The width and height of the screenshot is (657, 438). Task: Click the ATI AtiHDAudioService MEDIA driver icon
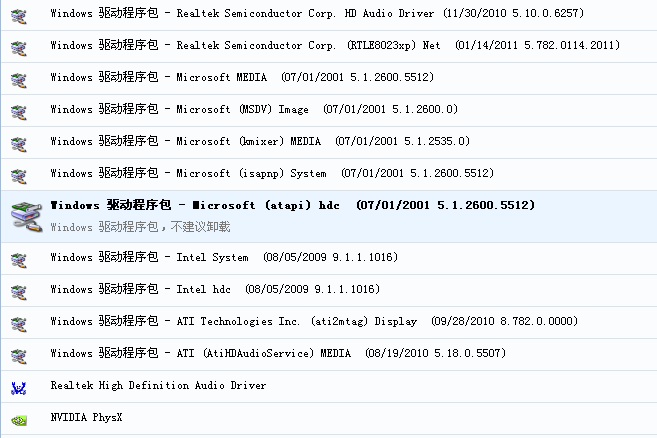coord(18,356)
